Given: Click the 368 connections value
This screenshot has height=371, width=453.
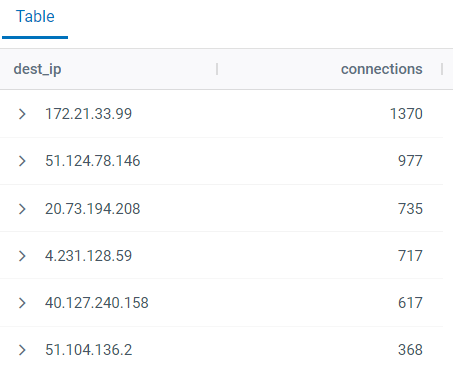Looking at the screenshot, I should tap(410, 350).
